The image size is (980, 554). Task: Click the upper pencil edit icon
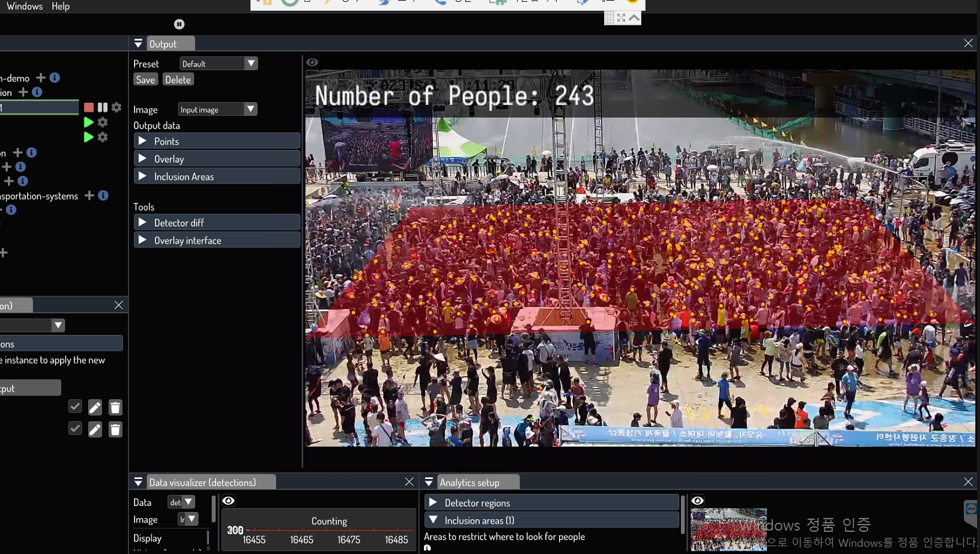[x=95, y=408]
